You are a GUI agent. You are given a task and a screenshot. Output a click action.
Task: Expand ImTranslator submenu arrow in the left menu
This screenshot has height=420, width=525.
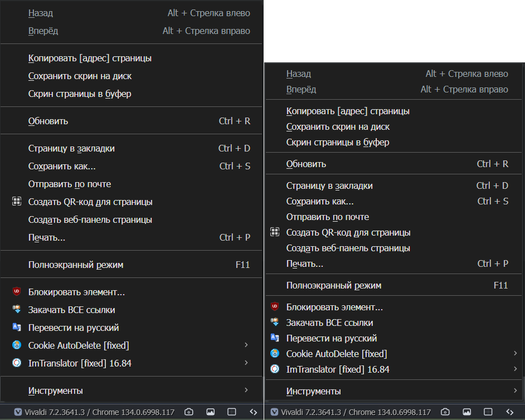[x=246, y=363]
